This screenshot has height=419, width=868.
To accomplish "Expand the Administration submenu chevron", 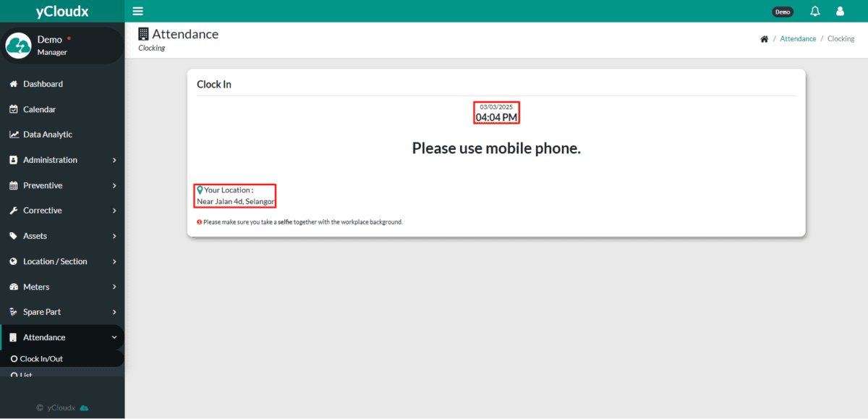I will tap(114, 160).
